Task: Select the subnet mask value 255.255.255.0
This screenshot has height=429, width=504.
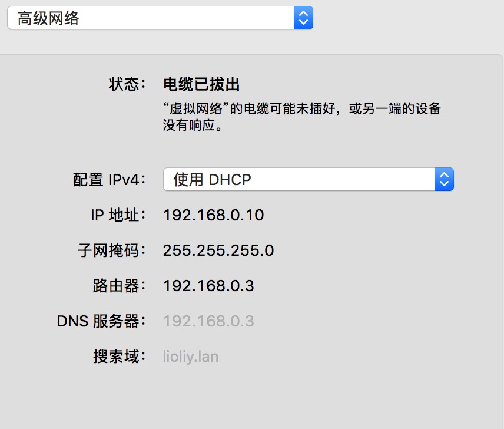Action: tap(218, 250)
